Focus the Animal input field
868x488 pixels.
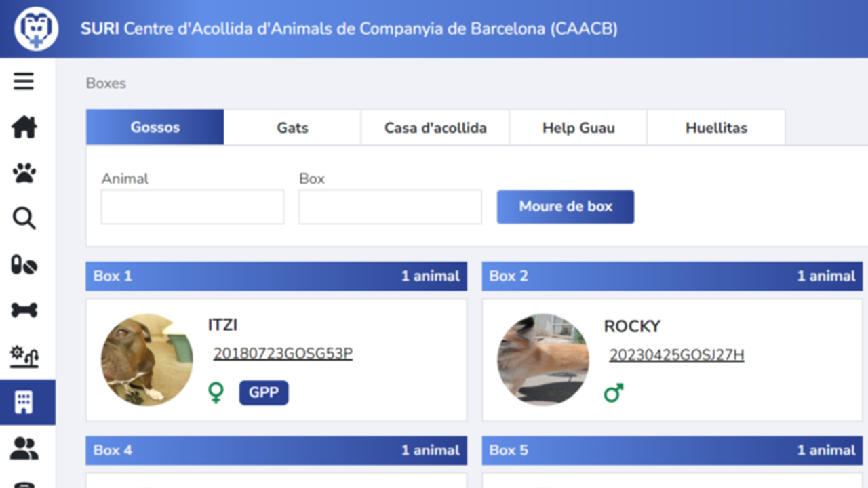(193, 207)
